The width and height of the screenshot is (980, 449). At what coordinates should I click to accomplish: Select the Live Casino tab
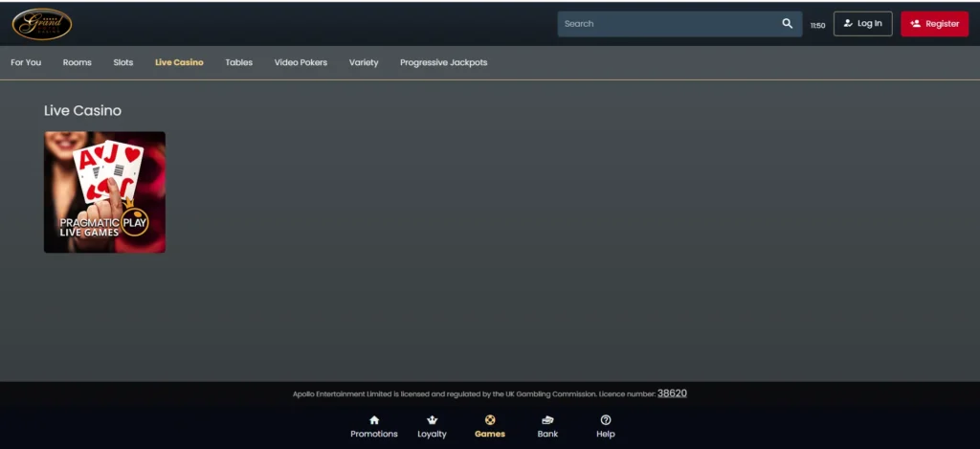point(179,62)
